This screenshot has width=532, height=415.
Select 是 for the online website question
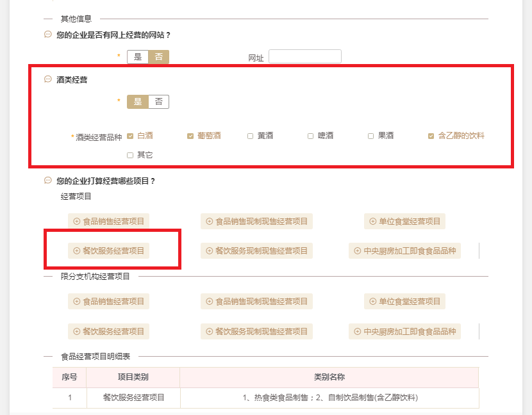138,56
